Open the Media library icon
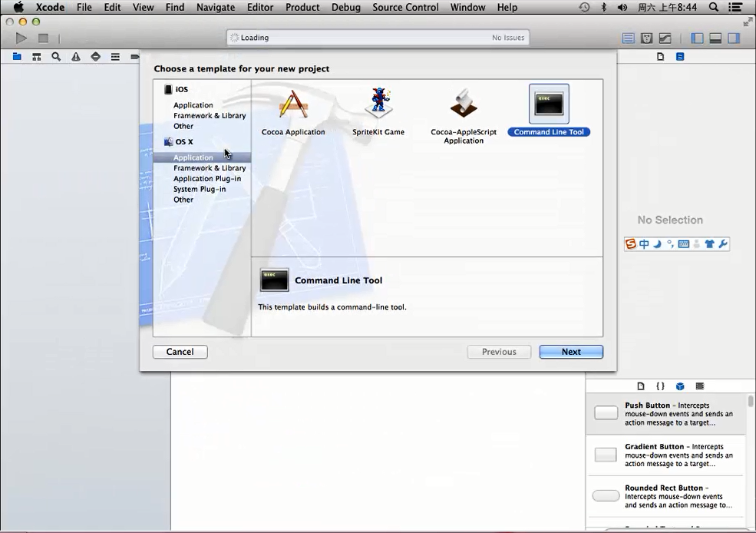756x533 pixels. tap(700, 386)
